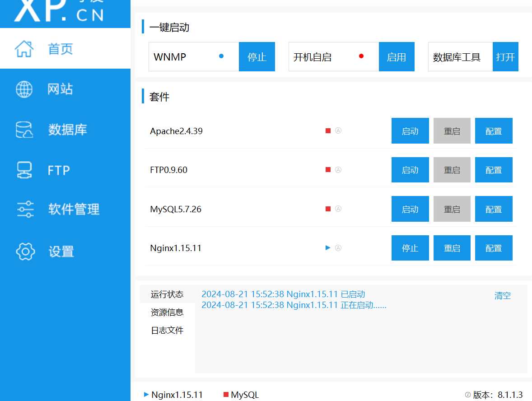Click the Apache2.4.39 name label
The width and height of the screenshot is (532, 401).
(176, 131)
